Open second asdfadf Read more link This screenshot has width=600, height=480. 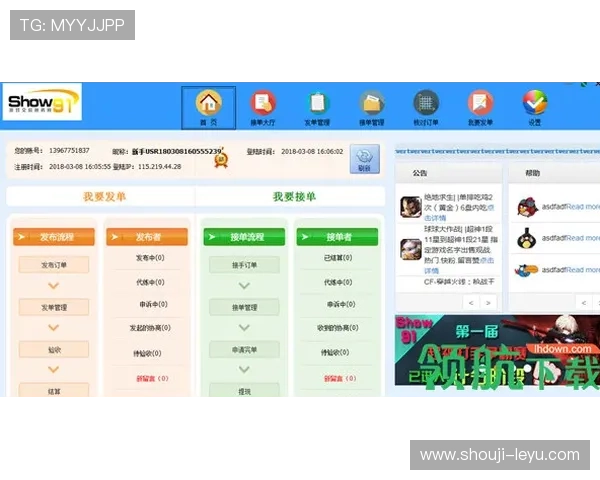[x=583, y=238]
